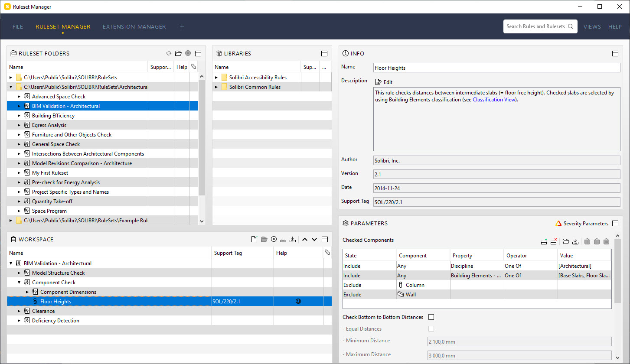Move the selected rule up in Workspace
630x364 pixels.
click(x=305, y=239)
